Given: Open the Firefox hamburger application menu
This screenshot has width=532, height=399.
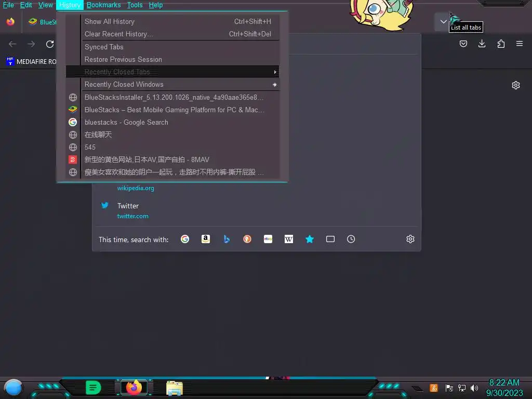Looking at the screenshot, I should tap(520, 44).
